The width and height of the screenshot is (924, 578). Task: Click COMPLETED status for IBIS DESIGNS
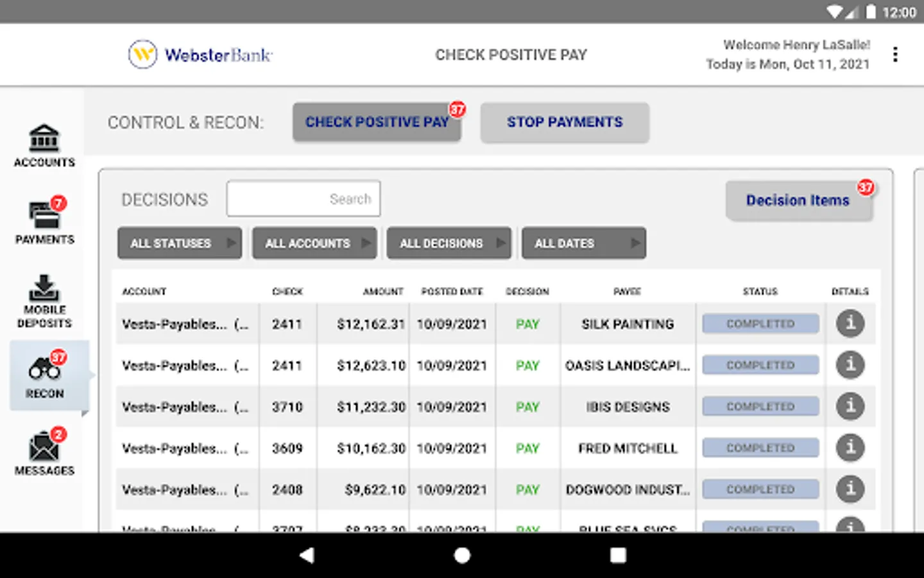coord(760,407)
